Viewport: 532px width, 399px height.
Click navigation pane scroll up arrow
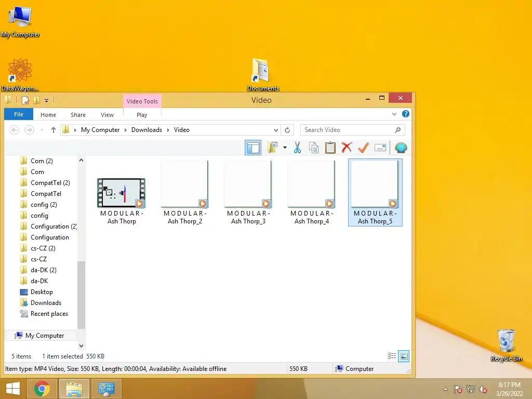pyautogui.click(x=81, y=160)
